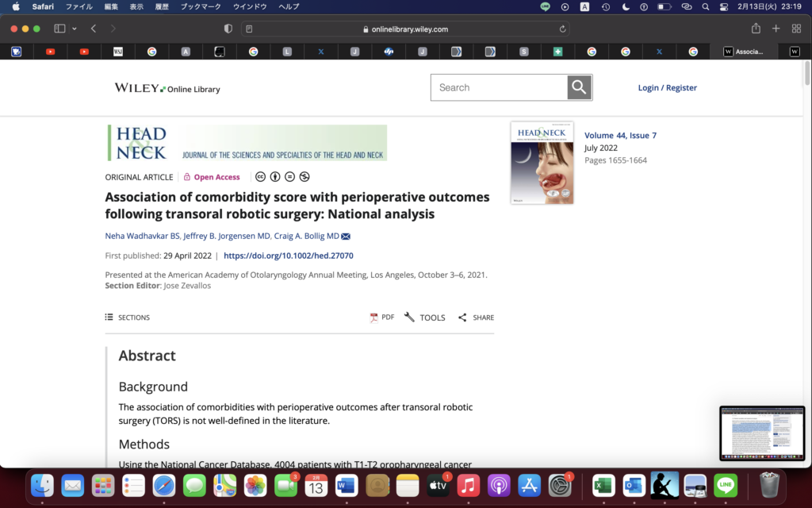
Task: Expand the SECTIONS list
Action: click(127, 317)
